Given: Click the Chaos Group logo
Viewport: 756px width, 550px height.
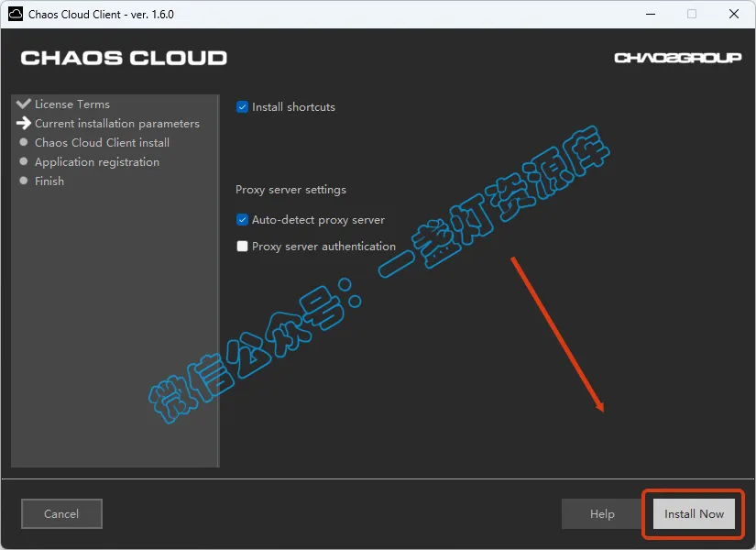Looking at the screenshot, I should [677, 58].
